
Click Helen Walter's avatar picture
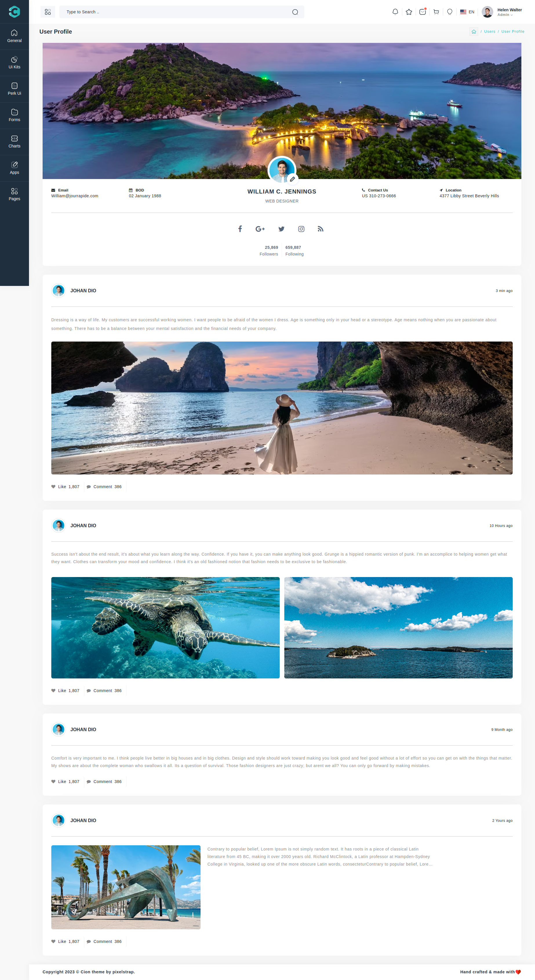point(487,12)
